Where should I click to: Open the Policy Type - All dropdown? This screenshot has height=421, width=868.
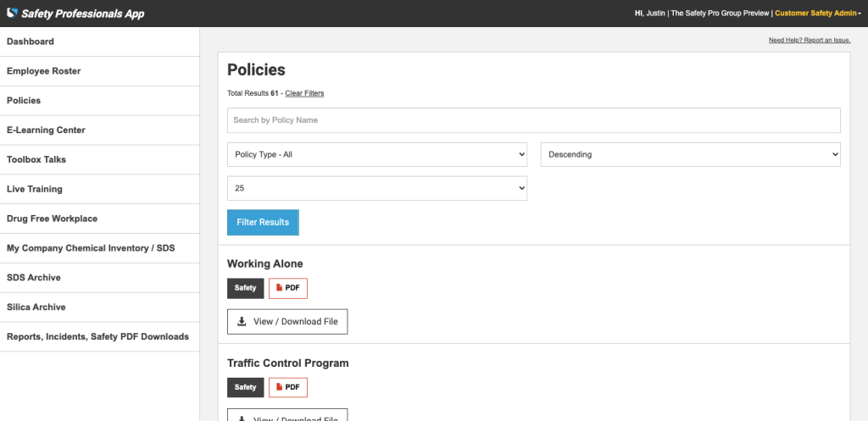tap(377, 154)
